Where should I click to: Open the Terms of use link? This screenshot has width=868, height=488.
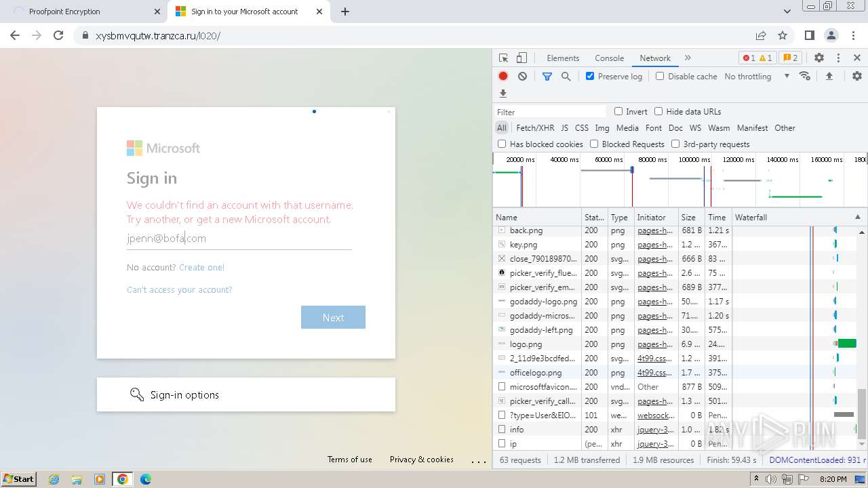pyautogui.click(x=350, y=459)
